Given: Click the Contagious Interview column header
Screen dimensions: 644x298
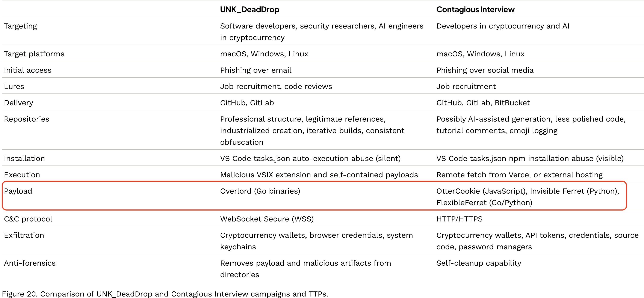Looking at the screenshot, I should (475, 9).
